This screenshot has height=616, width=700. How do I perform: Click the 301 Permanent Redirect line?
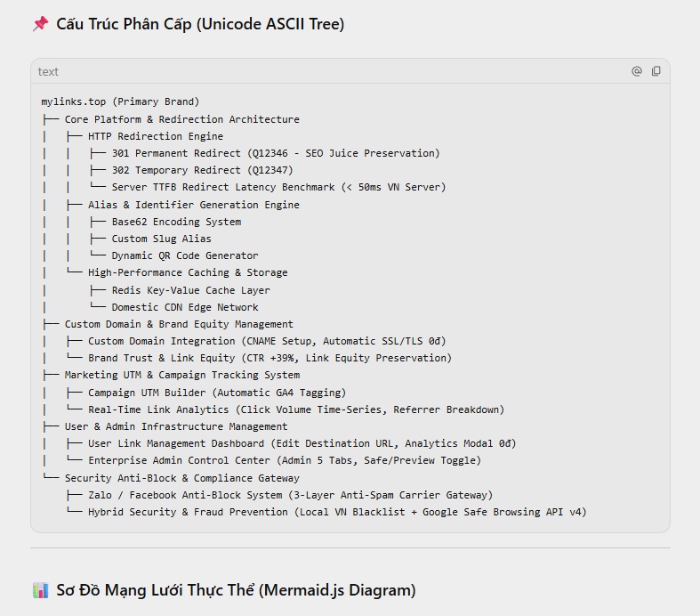point(276,153)
